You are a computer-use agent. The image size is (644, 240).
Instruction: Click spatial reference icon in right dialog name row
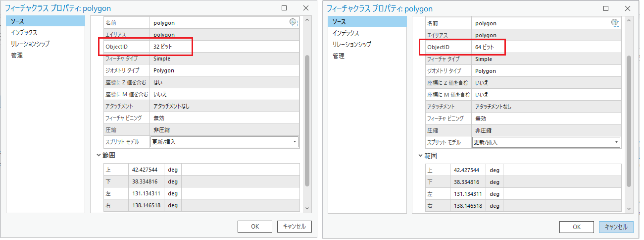point(615,23)
